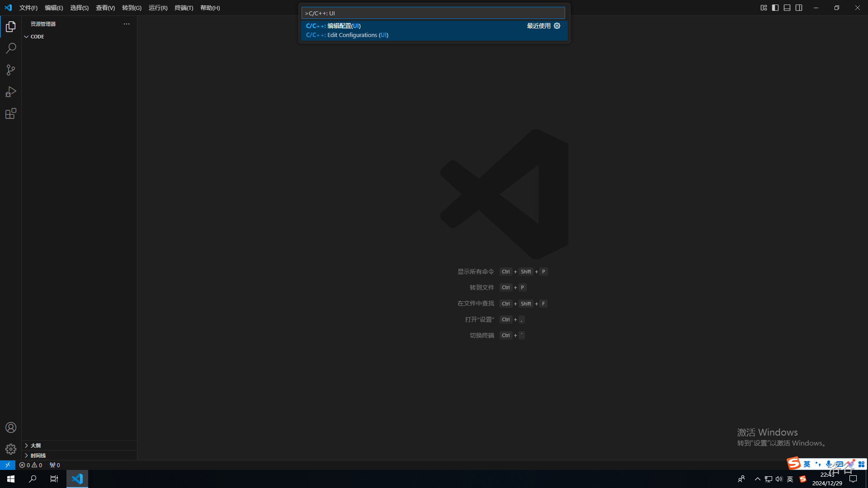Click errors and warnings count in status bar

[x=31, y=465]
